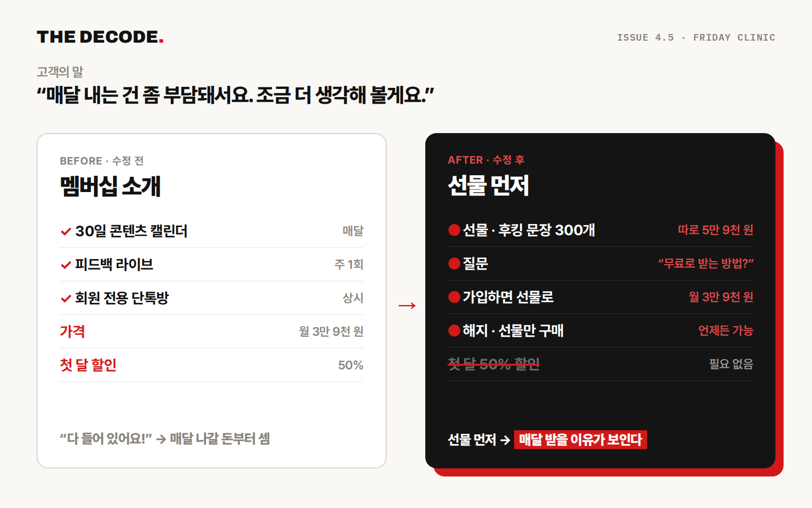Click the 피드백 라이브 text
The image size is (812, 508).
[x=114, y=264]
